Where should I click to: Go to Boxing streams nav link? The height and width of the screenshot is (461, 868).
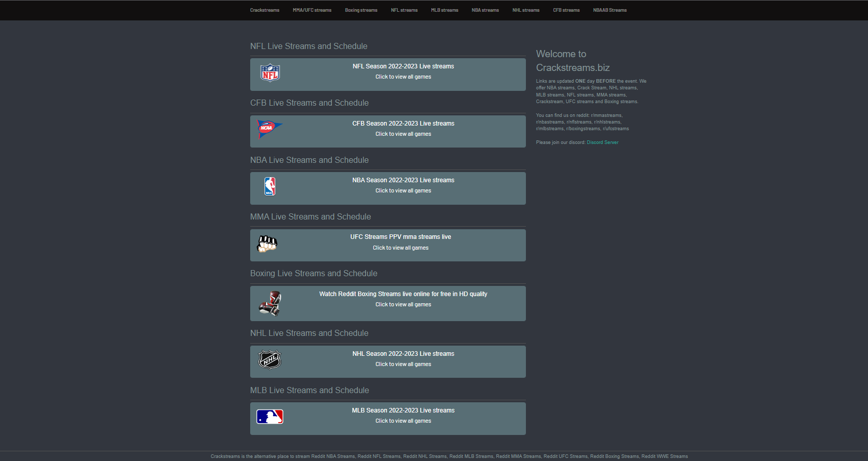click(361, 10)
